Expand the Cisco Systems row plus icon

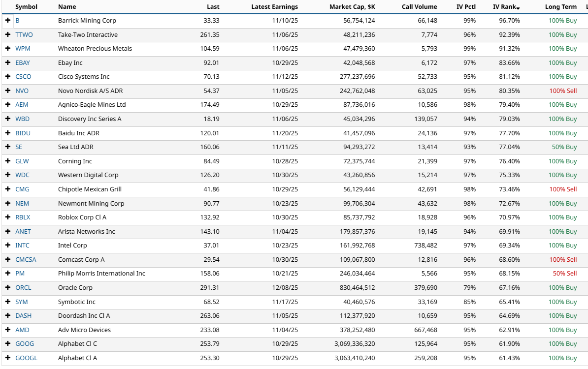(8, 77)
